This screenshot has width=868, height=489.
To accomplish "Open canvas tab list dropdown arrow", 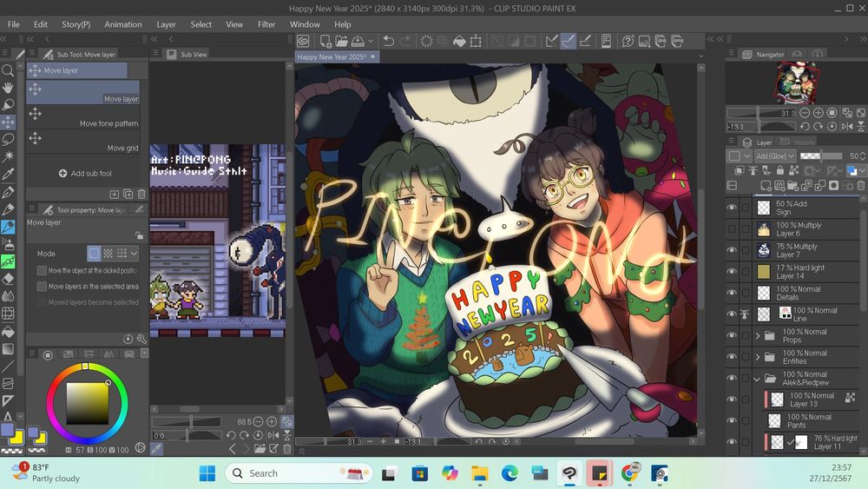I will pyautogui.click(x=700, y=56).
